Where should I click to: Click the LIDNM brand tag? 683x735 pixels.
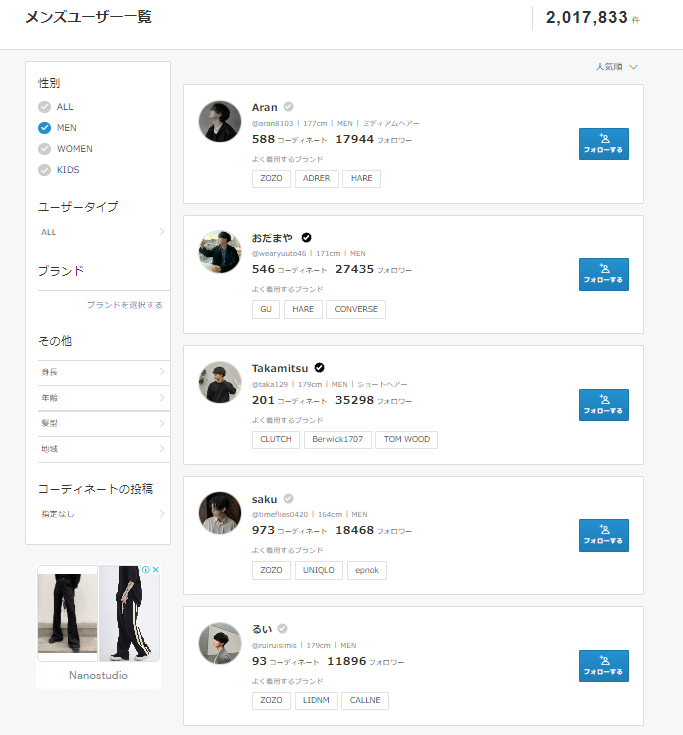(316, 701)
